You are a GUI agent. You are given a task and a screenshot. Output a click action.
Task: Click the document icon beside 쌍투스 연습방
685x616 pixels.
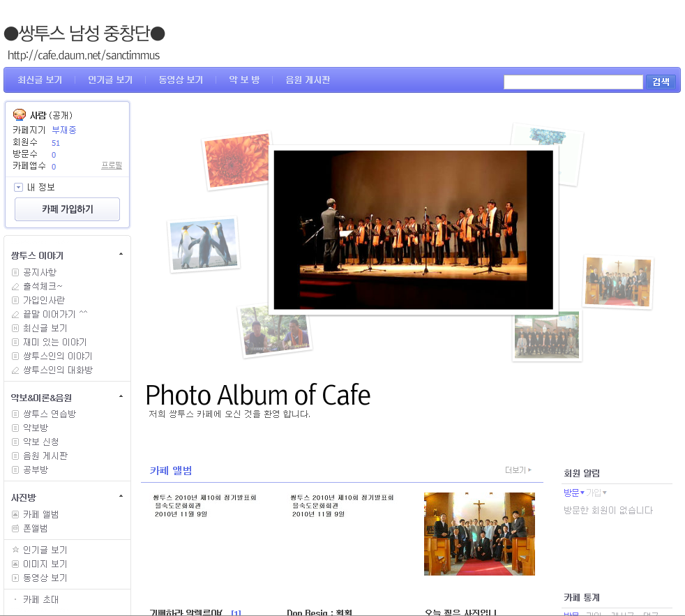pyautogui.click(x=15, y=414)
